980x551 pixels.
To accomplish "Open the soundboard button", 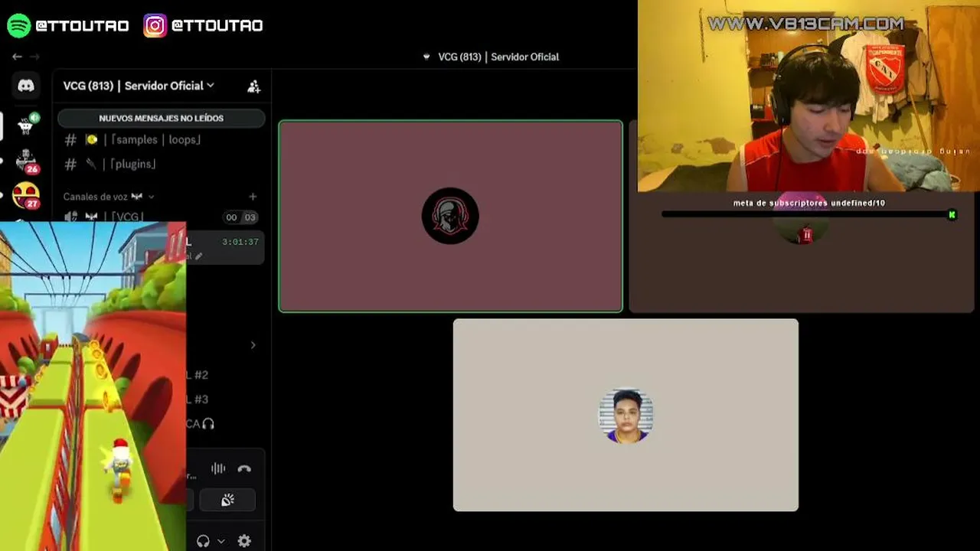I will tap(227, 500).
